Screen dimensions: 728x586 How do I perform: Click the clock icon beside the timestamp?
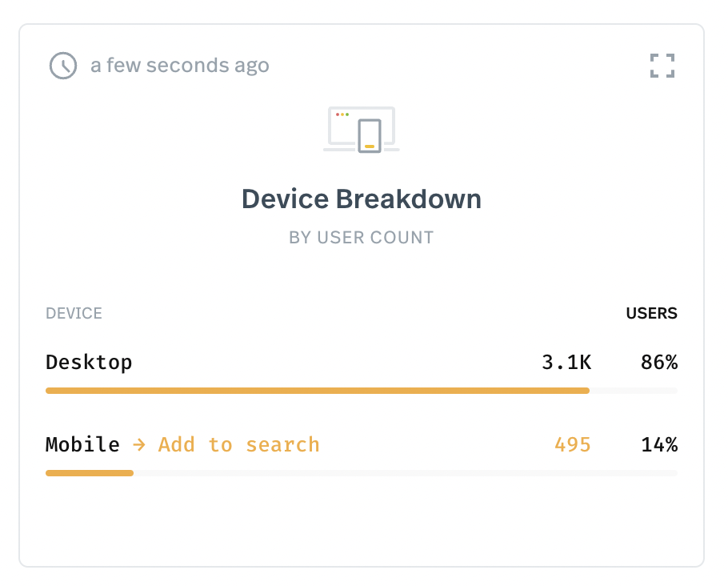click(63, 66)
